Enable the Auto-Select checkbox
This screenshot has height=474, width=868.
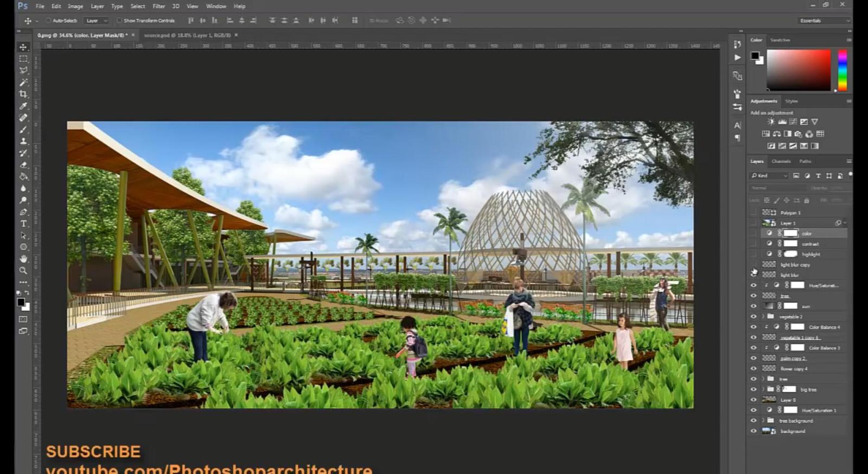point(48,21)
